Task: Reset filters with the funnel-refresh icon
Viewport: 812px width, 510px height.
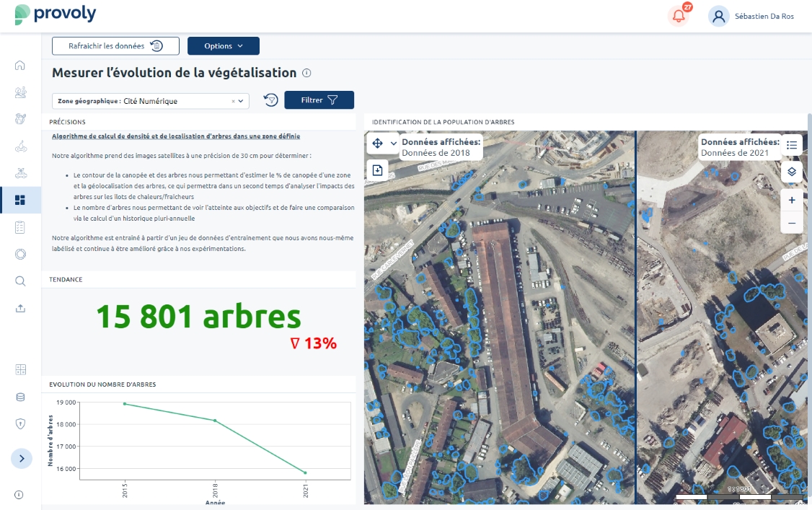Action: [x=271, y=100]
